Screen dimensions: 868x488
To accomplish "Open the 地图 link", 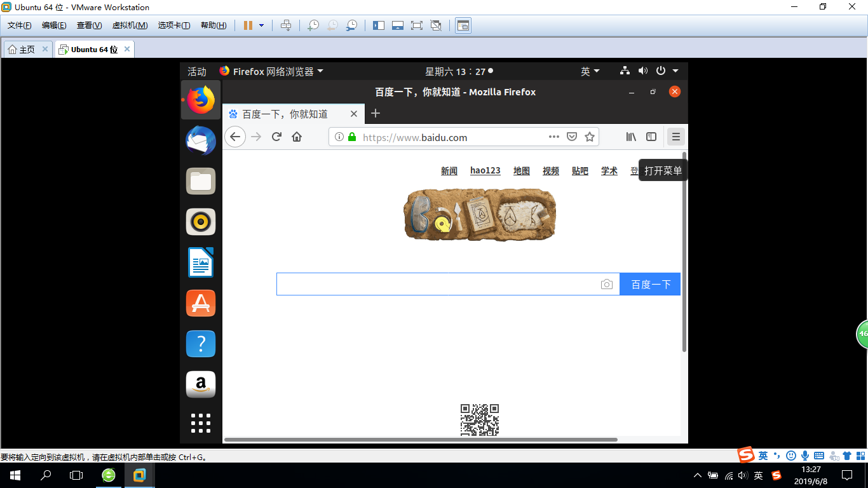I will [x=522, y=171].
